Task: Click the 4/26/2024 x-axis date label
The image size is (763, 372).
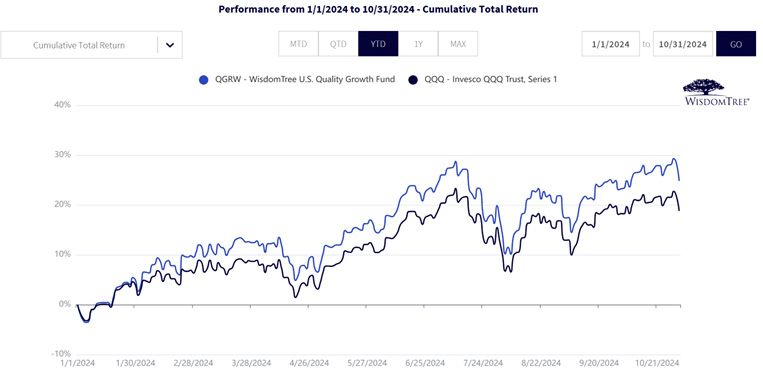Action: [309, 363]
